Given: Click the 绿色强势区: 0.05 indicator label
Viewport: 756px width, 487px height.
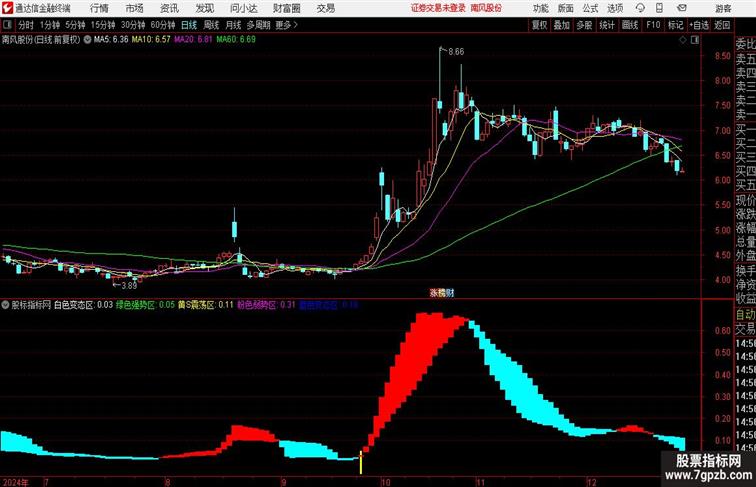Looking at the screenshot, I should (x=145, y=305).
